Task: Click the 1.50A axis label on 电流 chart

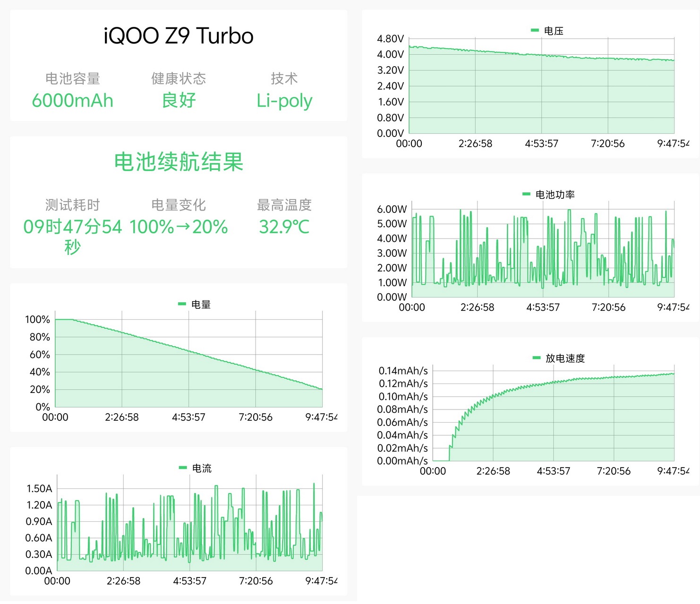Action: click(x=39, y=489)
